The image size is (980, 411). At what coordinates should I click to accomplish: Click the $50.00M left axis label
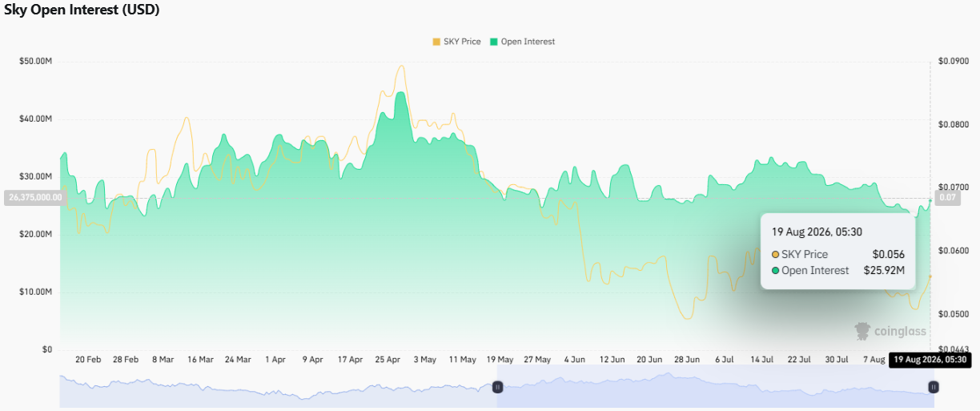point(35,61)
